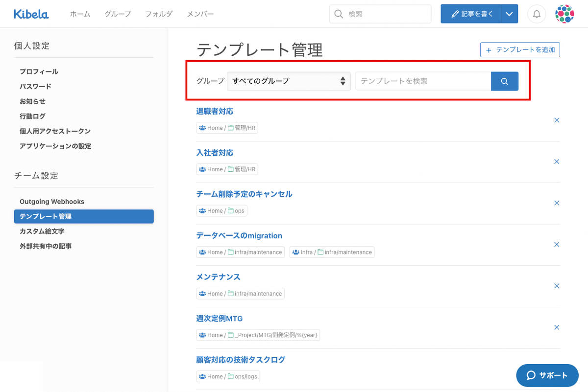Open the 退職者対応 template link
The image size is (588, 392).
click(x=215, y=112)
